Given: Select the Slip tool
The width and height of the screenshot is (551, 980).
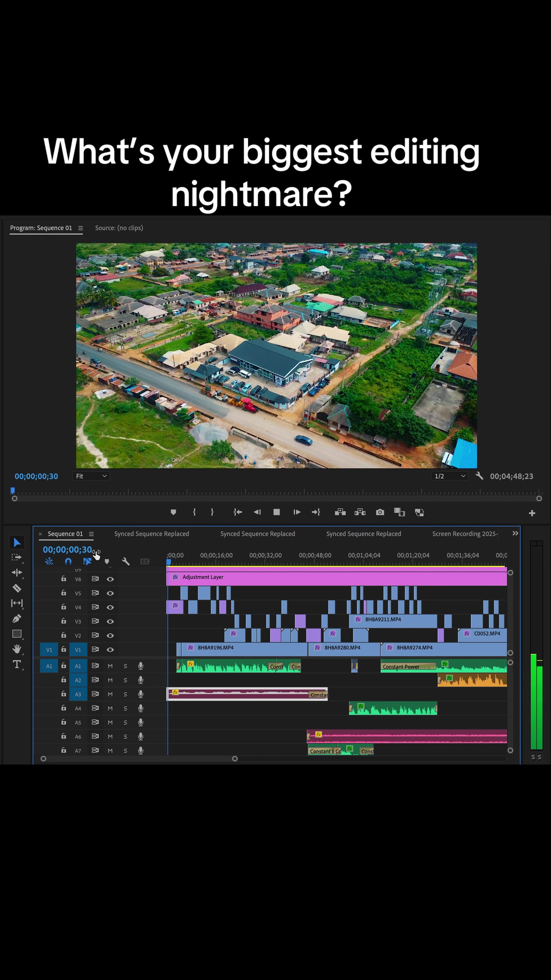Looking at the screenshot, I should tap(17, 603).
